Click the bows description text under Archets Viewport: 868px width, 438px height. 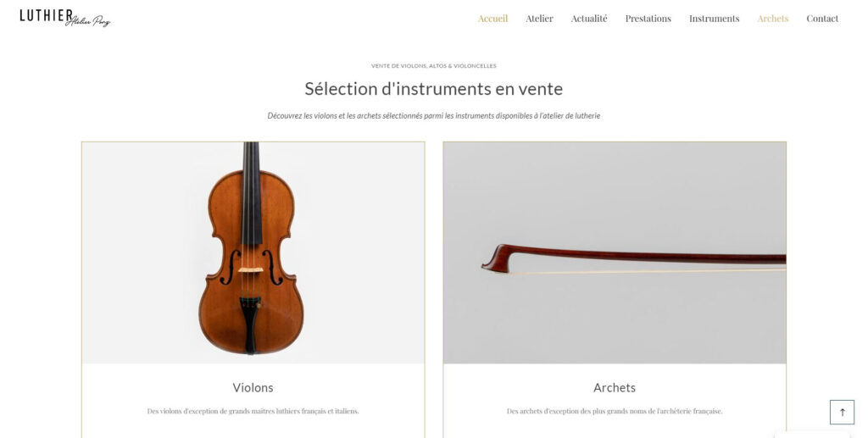pos(615,411)
